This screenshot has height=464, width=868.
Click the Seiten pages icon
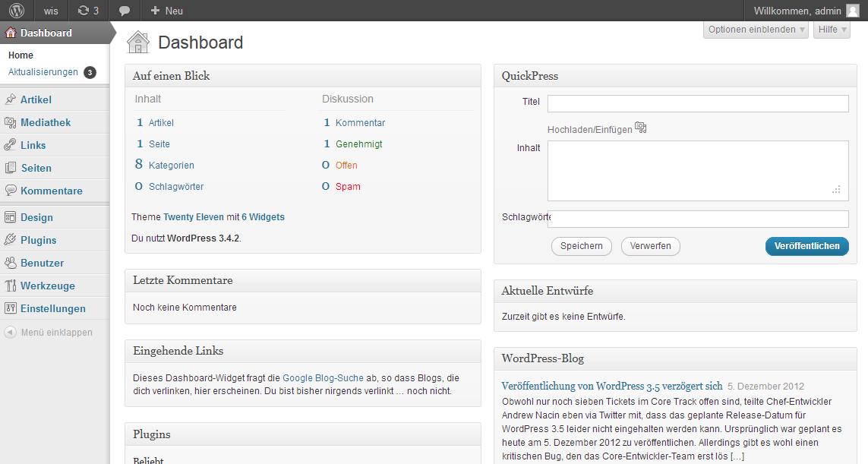click(x=10, y=168)
